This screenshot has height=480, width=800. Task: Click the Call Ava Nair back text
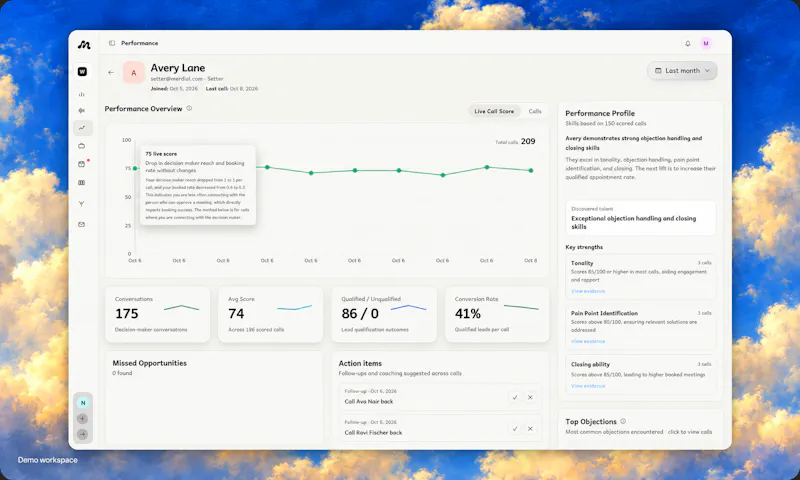coord(368,401)
